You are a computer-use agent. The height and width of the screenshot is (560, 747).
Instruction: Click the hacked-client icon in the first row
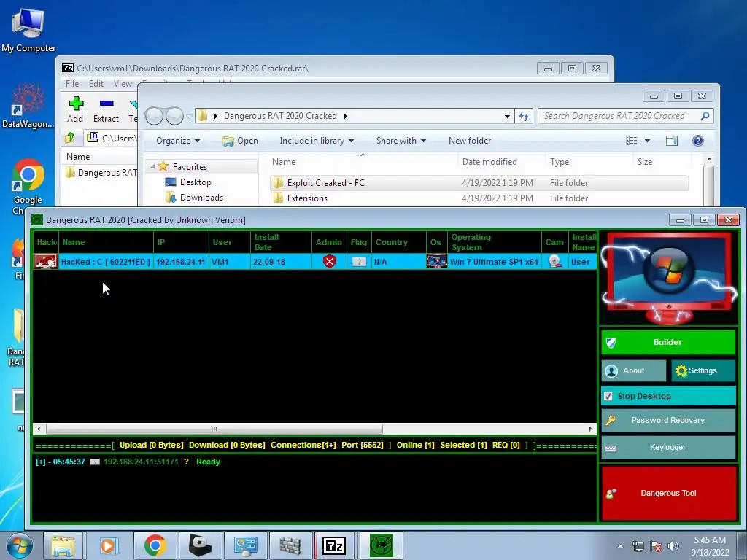(46, 262)
